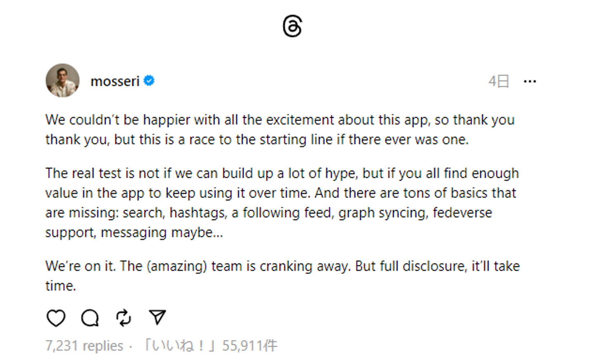
Task: Click the line starting "value in the app"
Action: 281,193
